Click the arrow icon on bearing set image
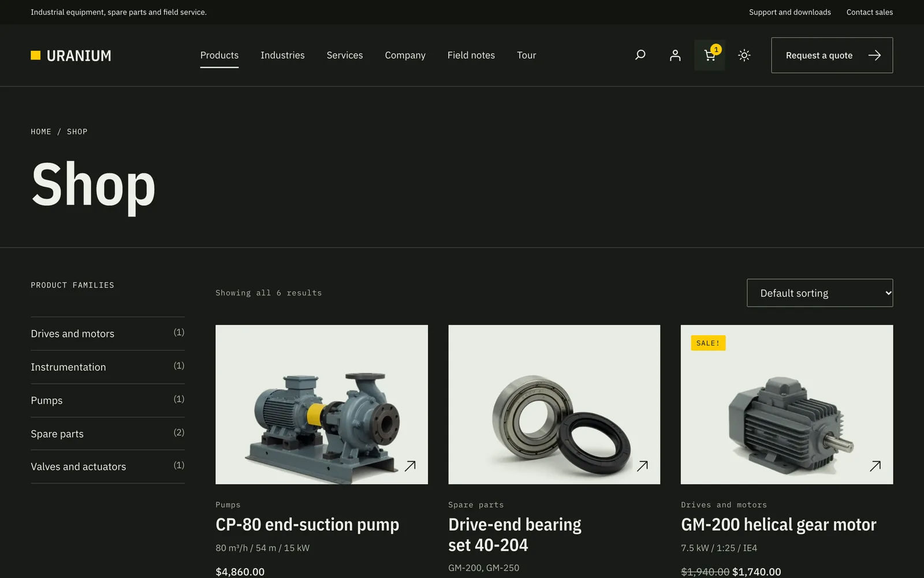924x578 pixels. point(642,466)
